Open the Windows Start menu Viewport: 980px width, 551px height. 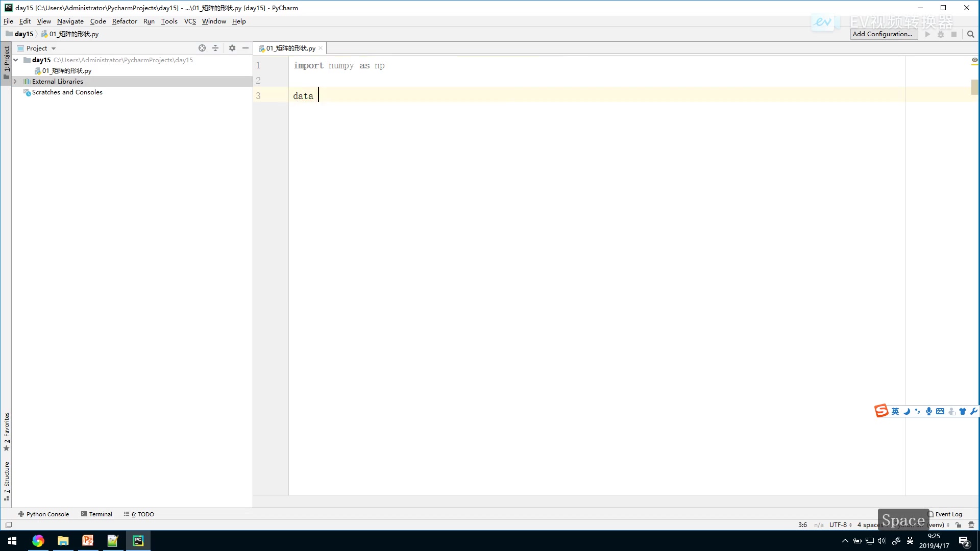12,541
